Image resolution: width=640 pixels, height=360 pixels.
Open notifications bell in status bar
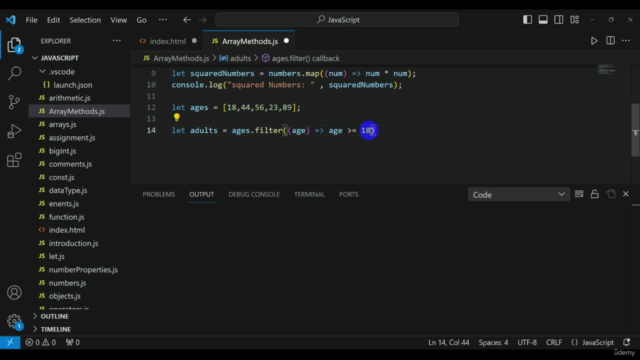[x=627, y=342]
